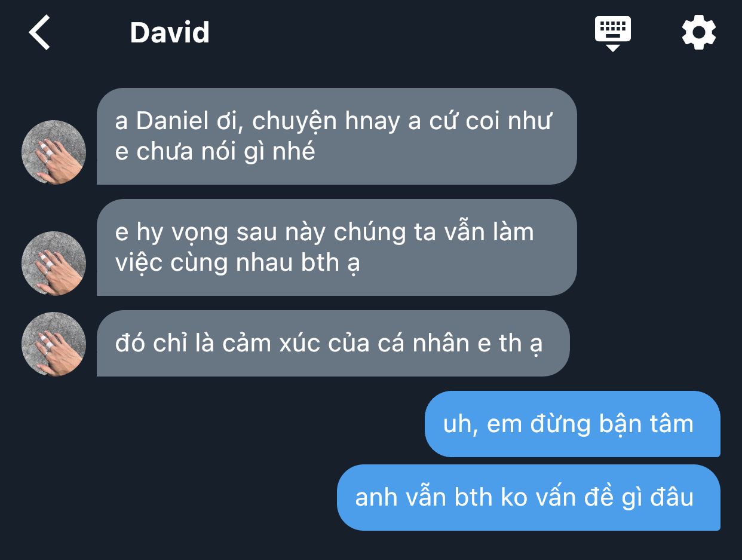Go back using the left arrow icon
Screen dimensions: 742x560
39,32
